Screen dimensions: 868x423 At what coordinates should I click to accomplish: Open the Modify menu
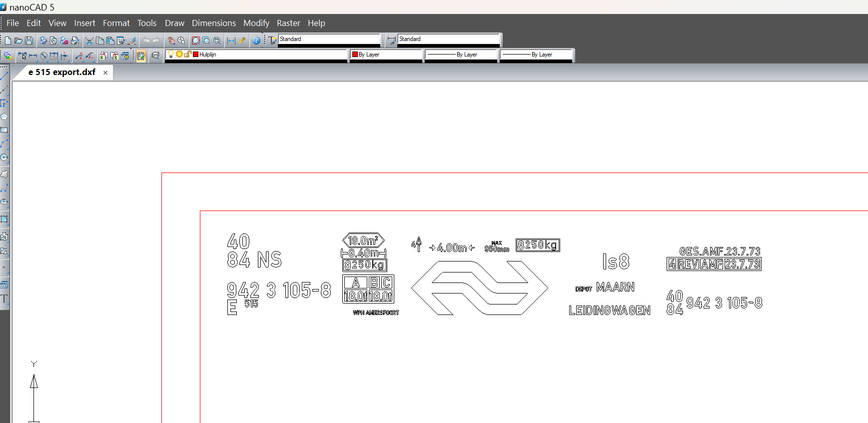[x=256, y=23]
